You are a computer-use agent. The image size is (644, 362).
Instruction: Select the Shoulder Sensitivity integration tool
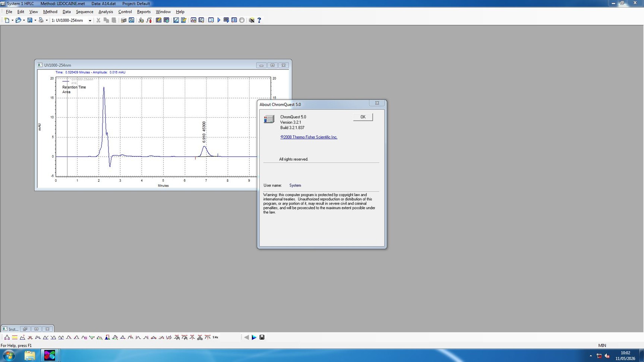[x=22, y=337]
